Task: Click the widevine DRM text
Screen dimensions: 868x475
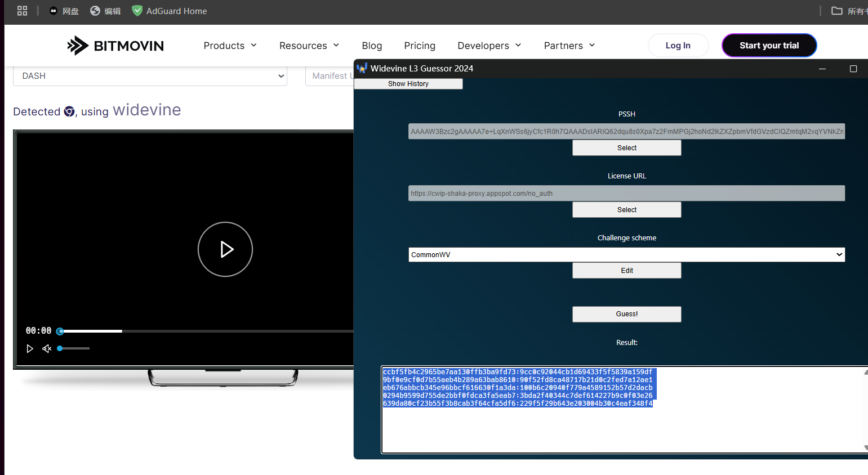Action: [147, 110]
